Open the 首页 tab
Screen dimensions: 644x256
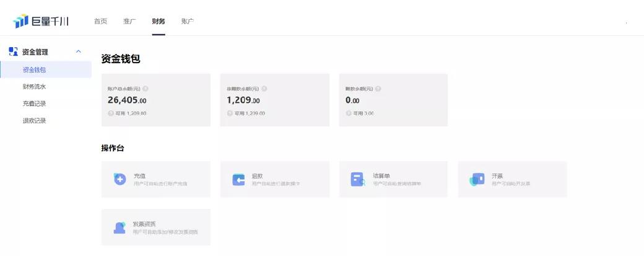pos(100,21)
